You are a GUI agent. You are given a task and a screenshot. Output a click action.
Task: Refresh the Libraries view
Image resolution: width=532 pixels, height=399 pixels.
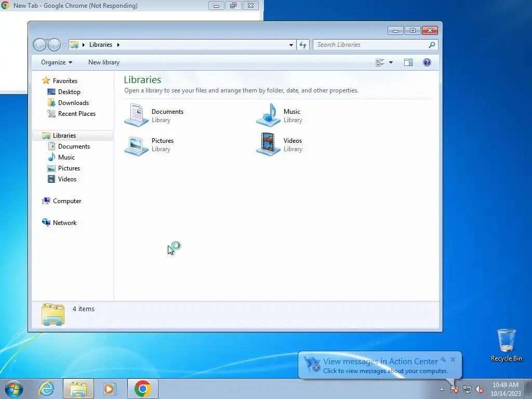pos(303,45)
